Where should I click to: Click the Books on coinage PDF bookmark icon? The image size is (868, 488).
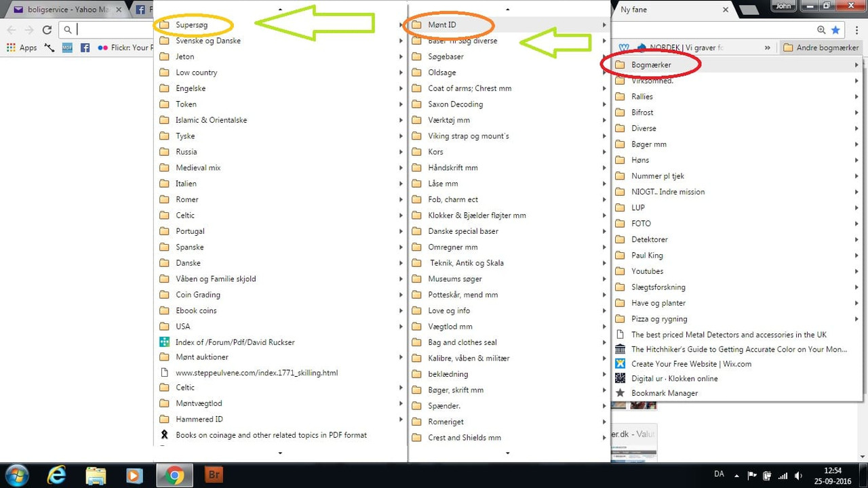point(164,435)
